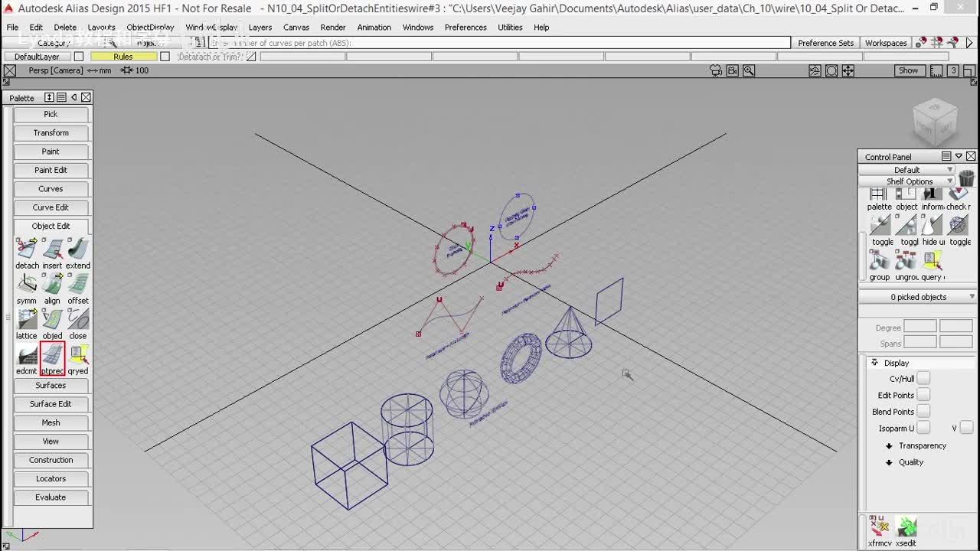
Task: Click the object shelf icon in Control Panel
Action: pos(906,194)
